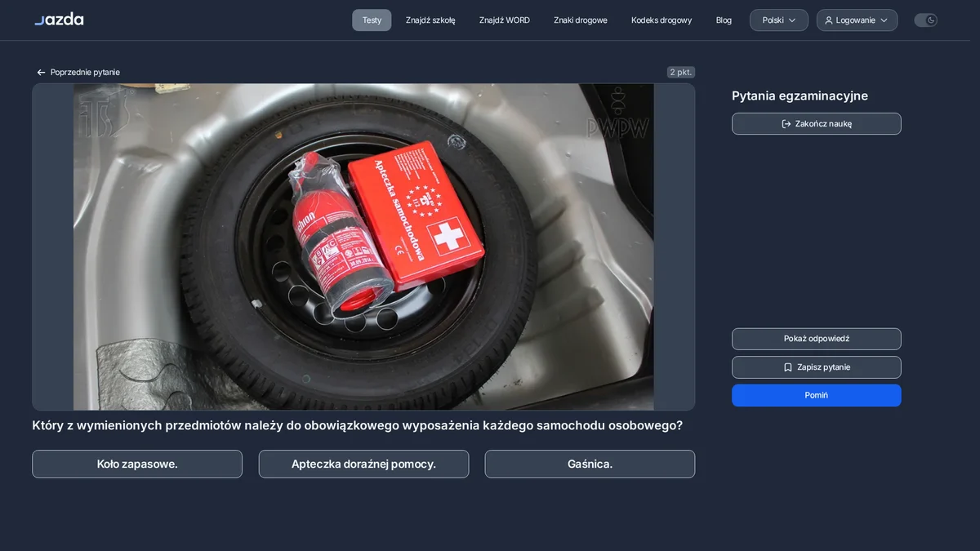Click the user icon in Logowanie
Viewport: 980px width, 551px height.
coord(829,20)
